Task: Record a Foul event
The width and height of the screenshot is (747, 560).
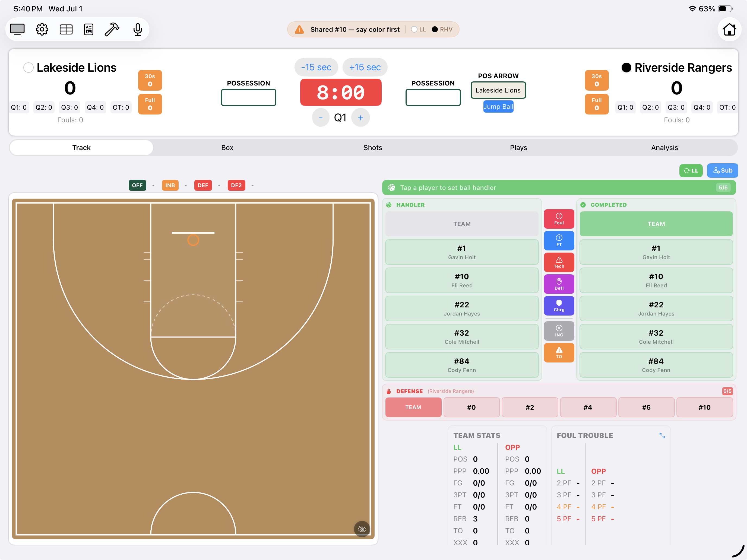Action: coord(559,219)
